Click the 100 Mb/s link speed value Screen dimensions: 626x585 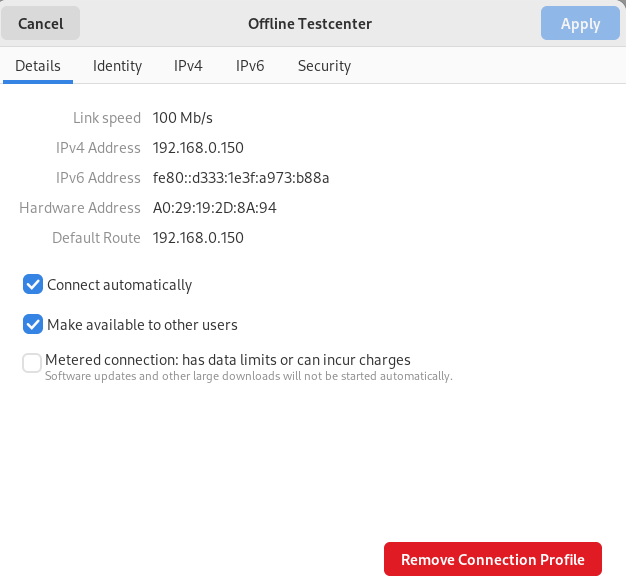(x=183, y=118)
